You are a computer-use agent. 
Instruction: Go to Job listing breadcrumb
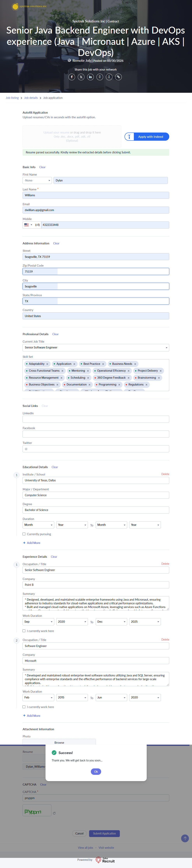[x=12, y=98]
